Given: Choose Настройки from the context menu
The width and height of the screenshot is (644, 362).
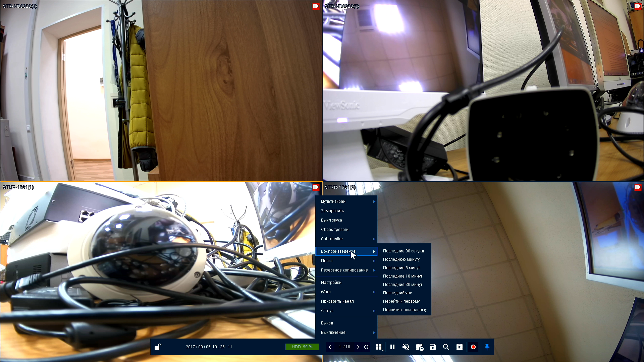Looking at the screenshot, I should [x=331, y=283].
